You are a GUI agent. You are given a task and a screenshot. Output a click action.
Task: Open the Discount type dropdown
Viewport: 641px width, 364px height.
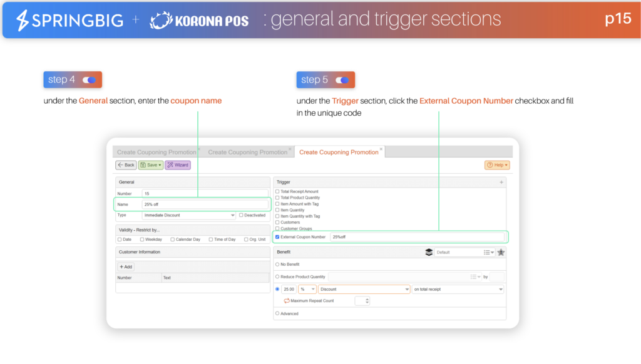click(x=364, y=289)
